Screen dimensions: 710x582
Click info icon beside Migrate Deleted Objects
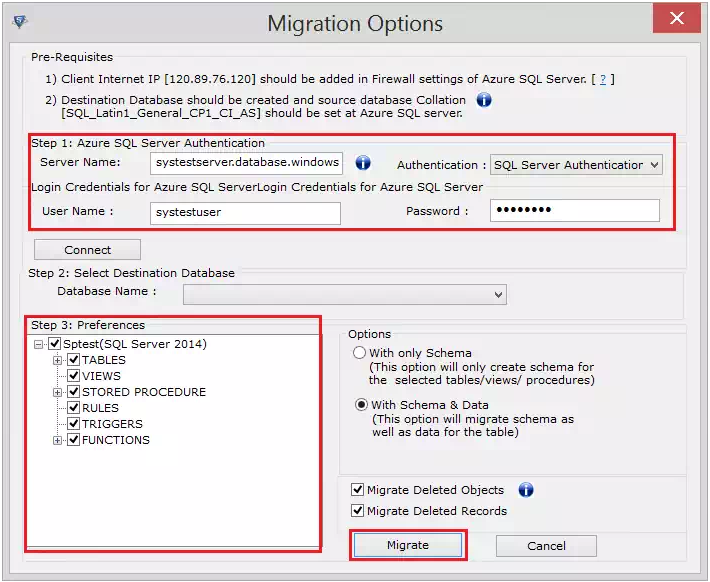(x=526, y=490)
